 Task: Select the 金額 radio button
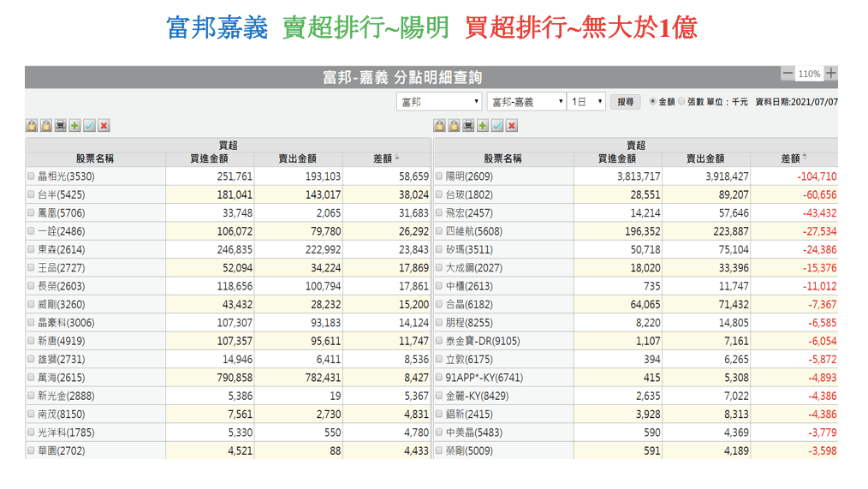click(x=652, y=101)
